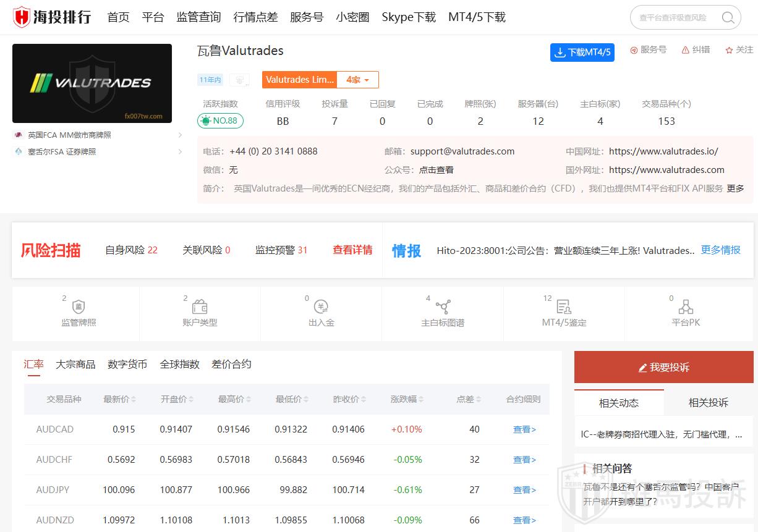This screenshot has width=758, height=532.
Task: Open the 监管查询 navigation menu item
Action: [x=198, y=17]
